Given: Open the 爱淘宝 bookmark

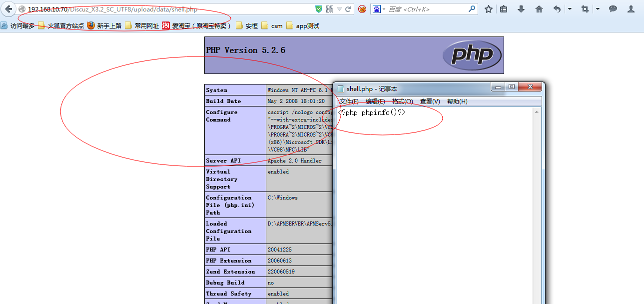Looking at the screenshot, I should coord(197,26).
